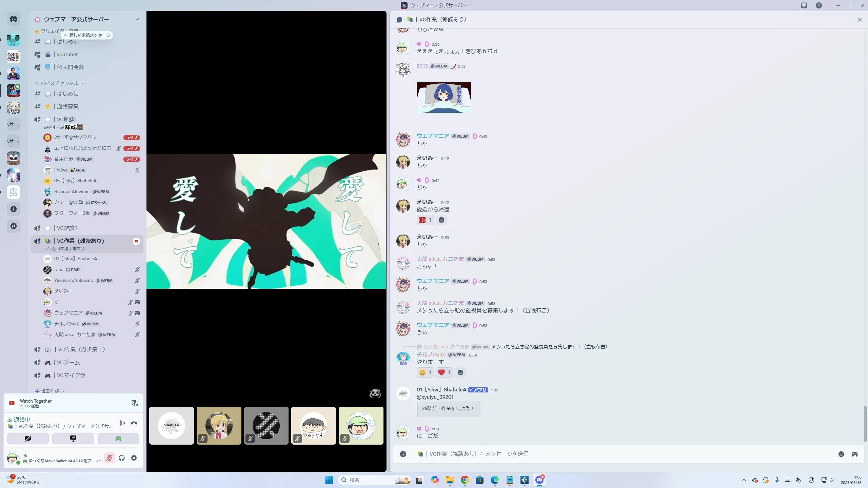
Task: Open user settings gear icon
Action: pyautogui.click(x=134, y=458)
